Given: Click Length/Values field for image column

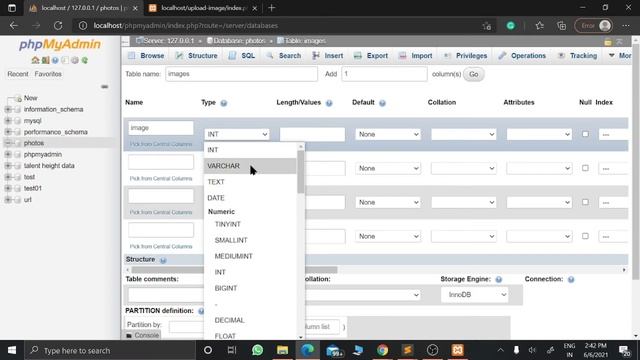Looking at the screenshot, I should click(312, 134).
